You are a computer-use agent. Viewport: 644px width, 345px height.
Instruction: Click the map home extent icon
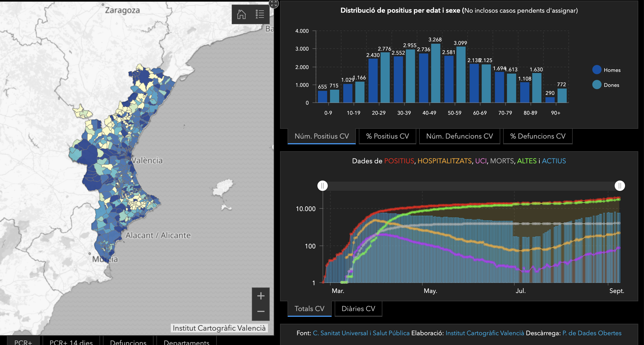[x=241, y=14]
